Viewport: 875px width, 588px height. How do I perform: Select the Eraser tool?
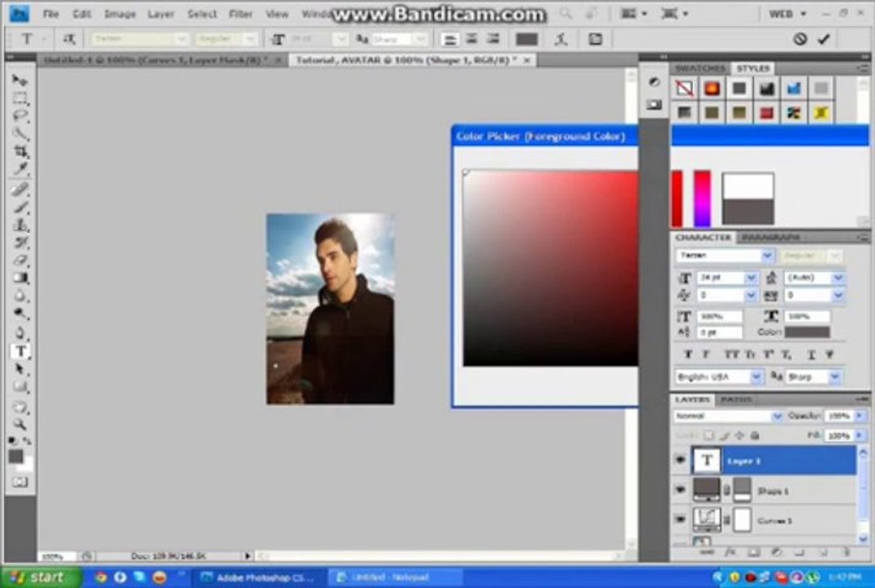(x=20, y=260)
